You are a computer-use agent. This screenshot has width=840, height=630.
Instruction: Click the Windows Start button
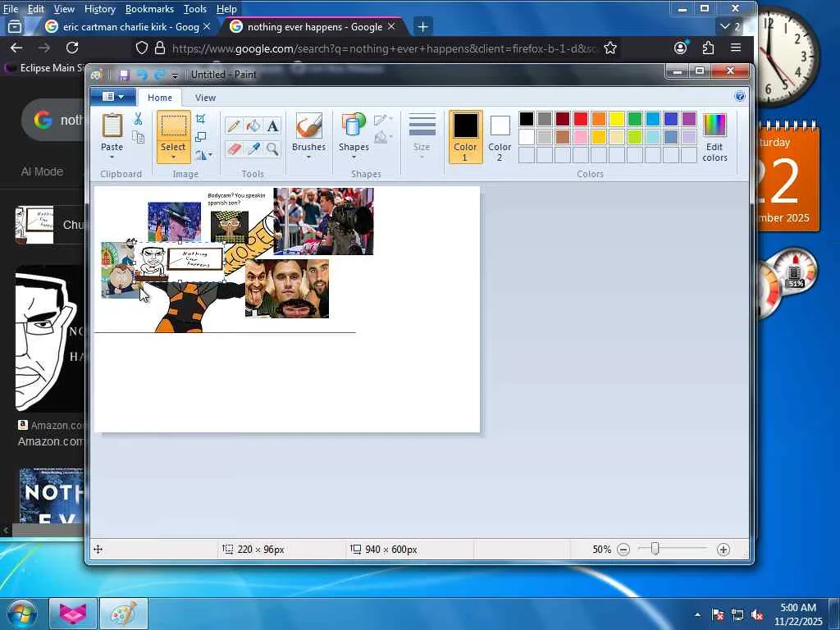(x=22, y=614)
